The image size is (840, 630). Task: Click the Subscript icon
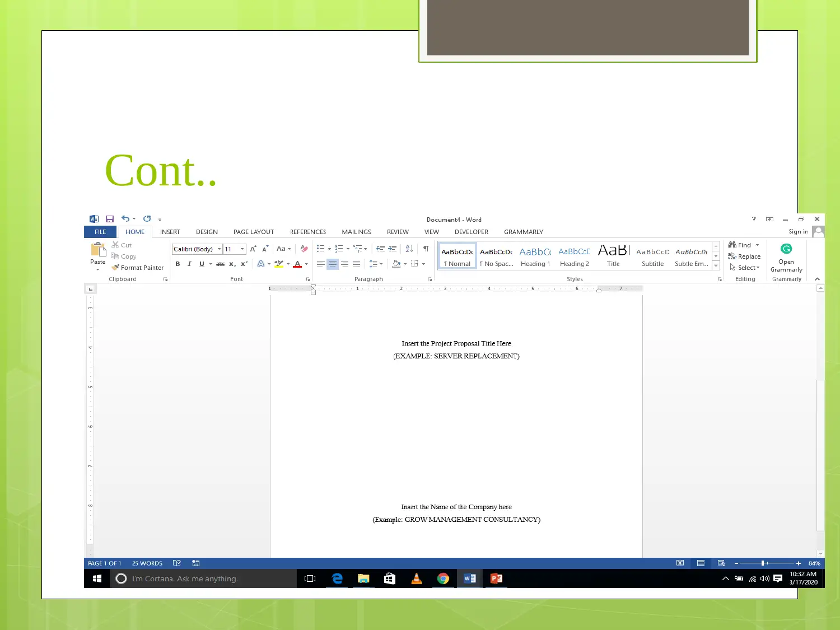[x=232, y=264]
